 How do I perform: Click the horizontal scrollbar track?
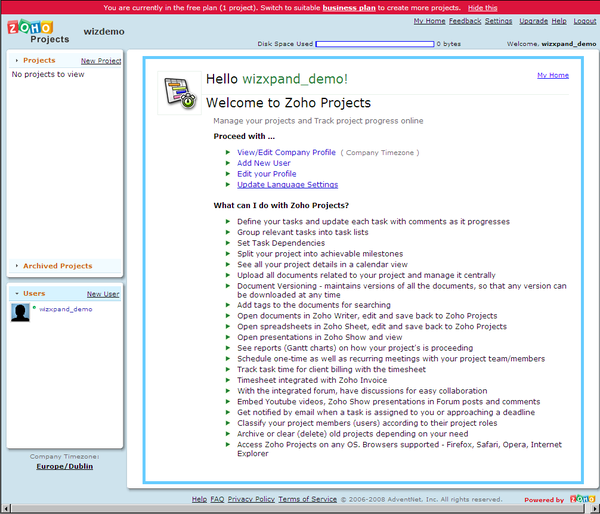(300, 509)
